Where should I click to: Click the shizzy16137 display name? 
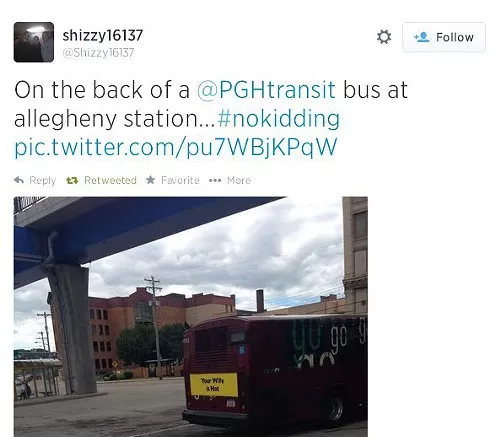[103, 35]
